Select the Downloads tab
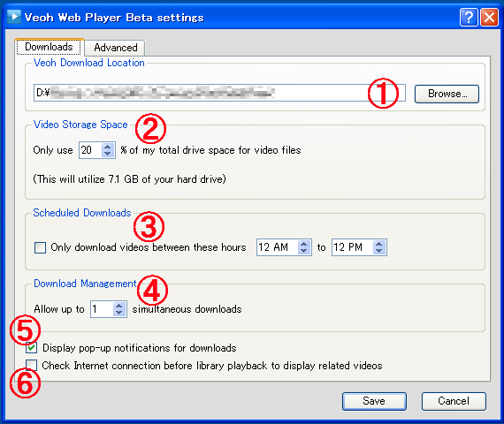The height and width of the screenshot is (424, 504). pyautogui.click(x=50, y=47)
